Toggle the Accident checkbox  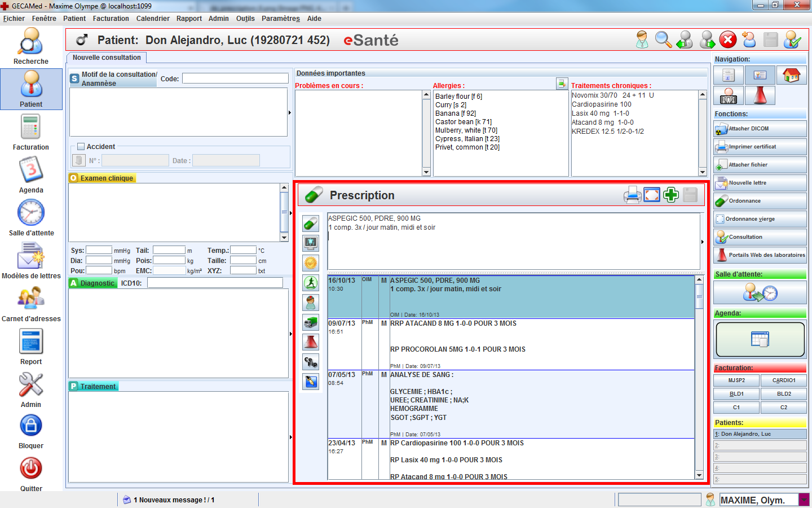pyautogui.click(x=81, y=146)
